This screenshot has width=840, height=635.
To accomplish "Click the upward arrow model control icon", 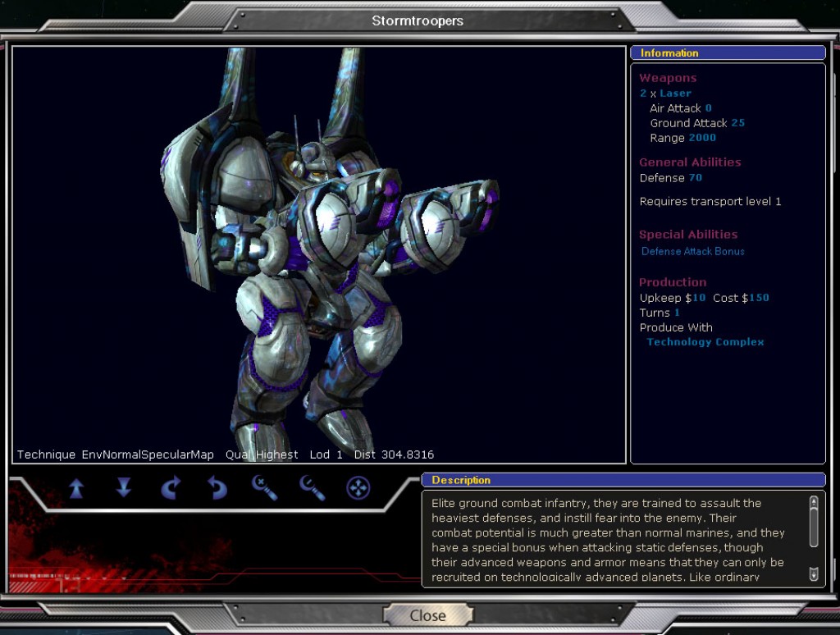I will [76, 489].
